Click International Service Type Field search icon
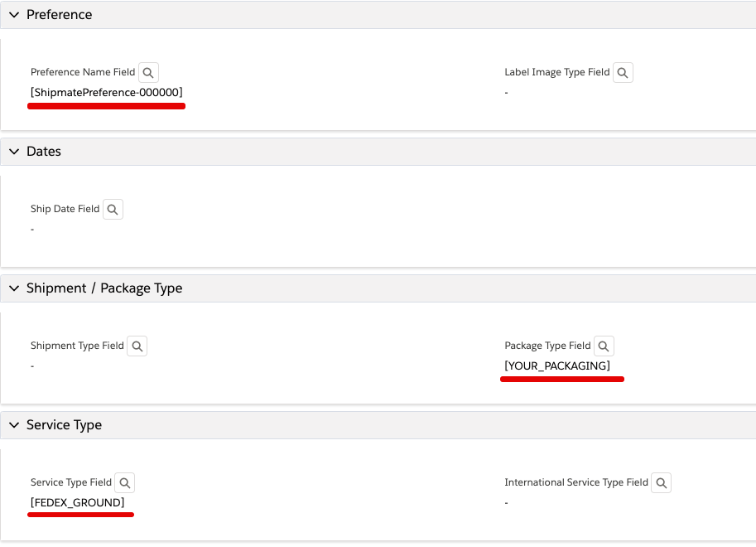 662,482
